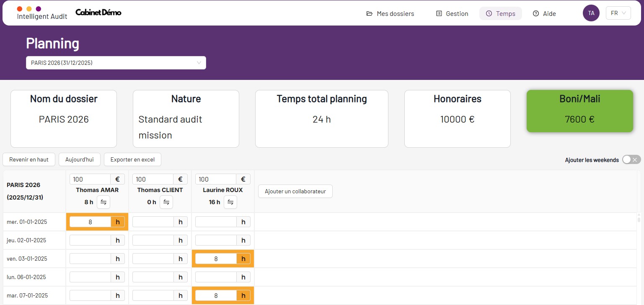This screenshot has height=305, width=644.
Task: Open the FR language dropdown
Action: tap(618, 13)
